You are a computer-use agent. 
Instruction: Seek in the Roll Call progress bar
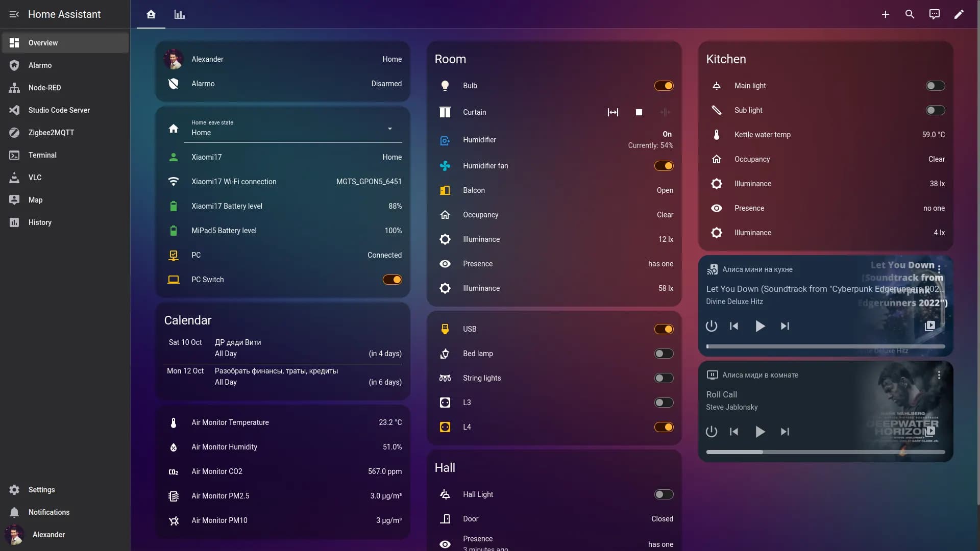click(825, 452)
